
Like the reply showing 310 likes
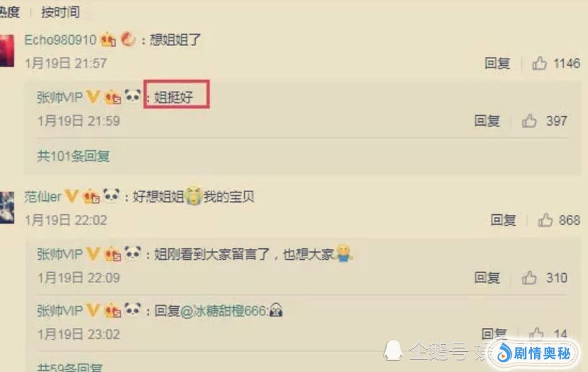[529, 278]
